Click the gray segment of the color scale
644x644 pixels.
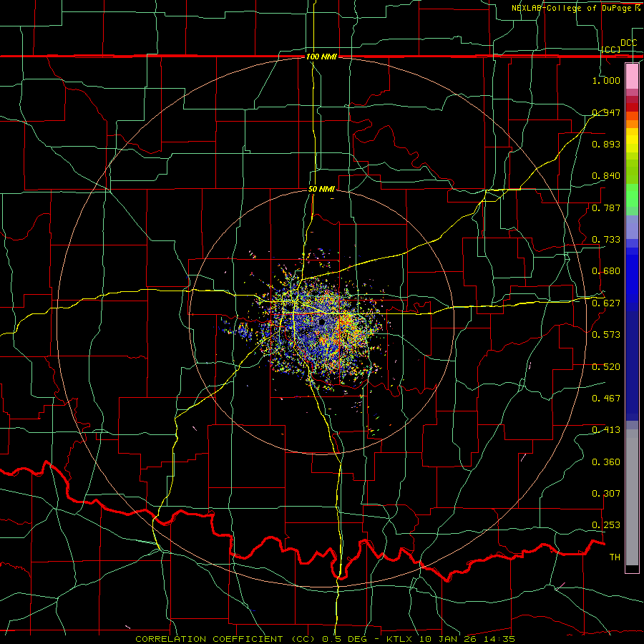click(632, 497)
